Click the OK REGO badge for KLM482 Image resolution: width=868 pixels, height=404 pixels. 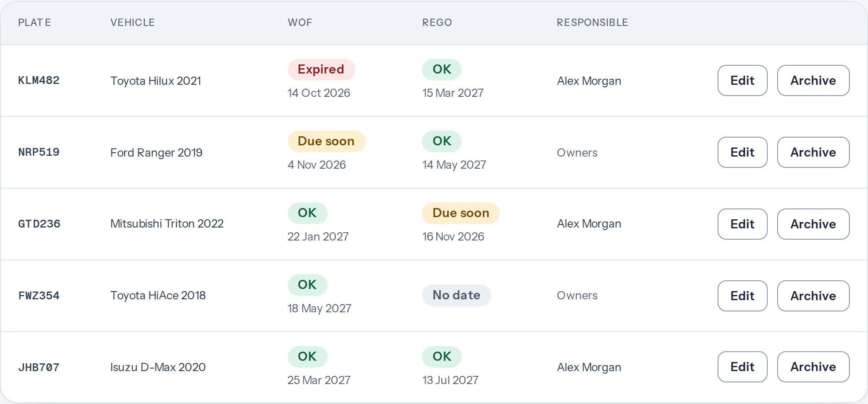[442, 70]
